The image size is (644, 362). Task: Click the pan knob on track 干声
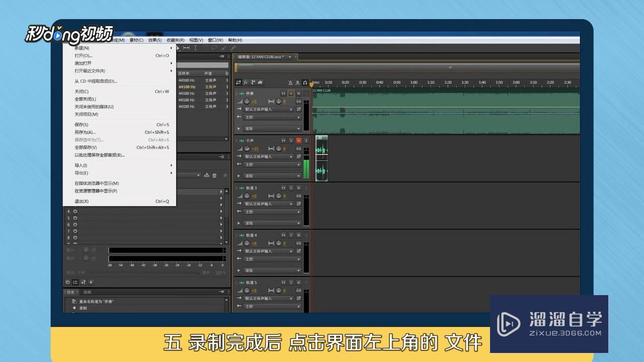[x=278, y=149]
